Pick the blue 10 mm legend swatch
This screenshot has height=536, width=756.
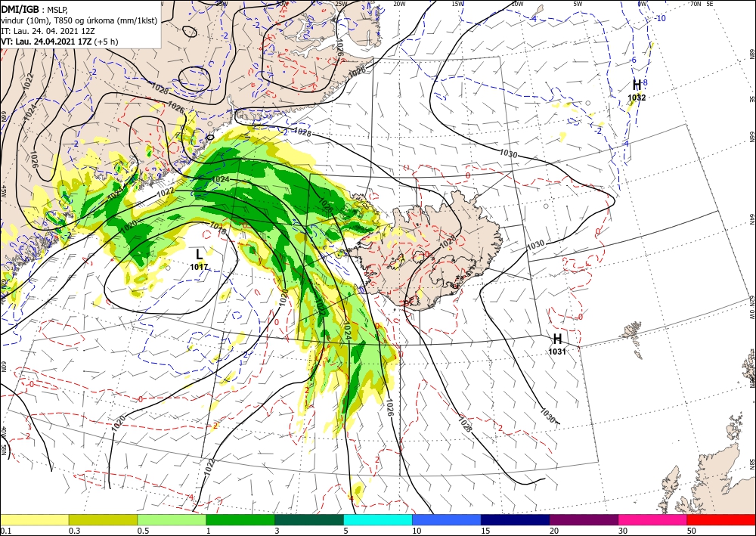point(447,519)
